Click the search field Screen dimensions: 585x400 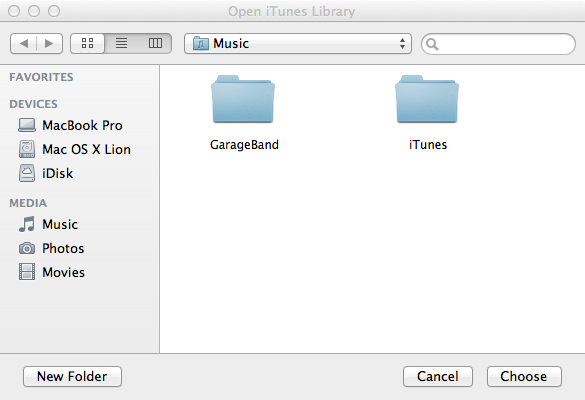[x=498, y=44]
